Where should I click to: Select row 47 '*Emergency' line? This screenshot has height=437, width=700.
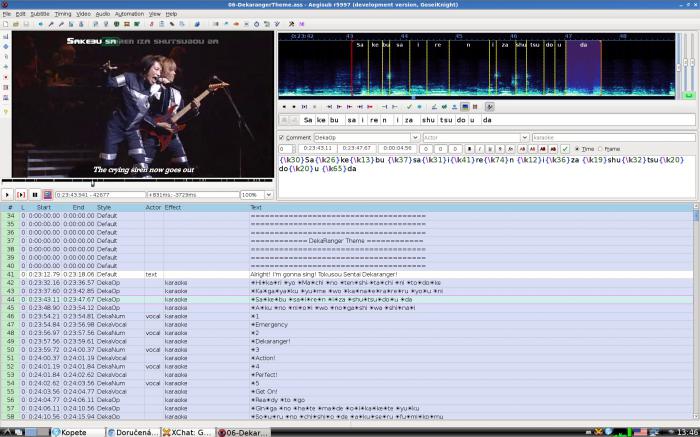[347, 325]
